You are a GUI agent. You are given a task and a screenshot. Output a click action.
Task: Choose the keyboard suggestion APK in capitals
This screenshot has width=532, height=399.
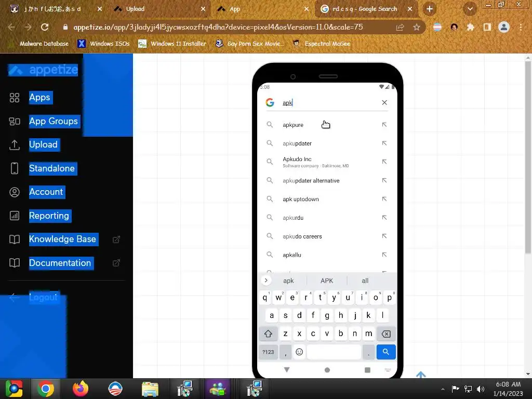[x=327, y=281]
